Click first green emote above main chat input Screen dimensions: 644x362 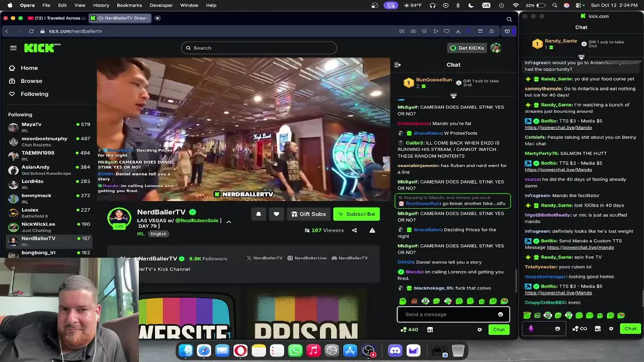point(403,301)
